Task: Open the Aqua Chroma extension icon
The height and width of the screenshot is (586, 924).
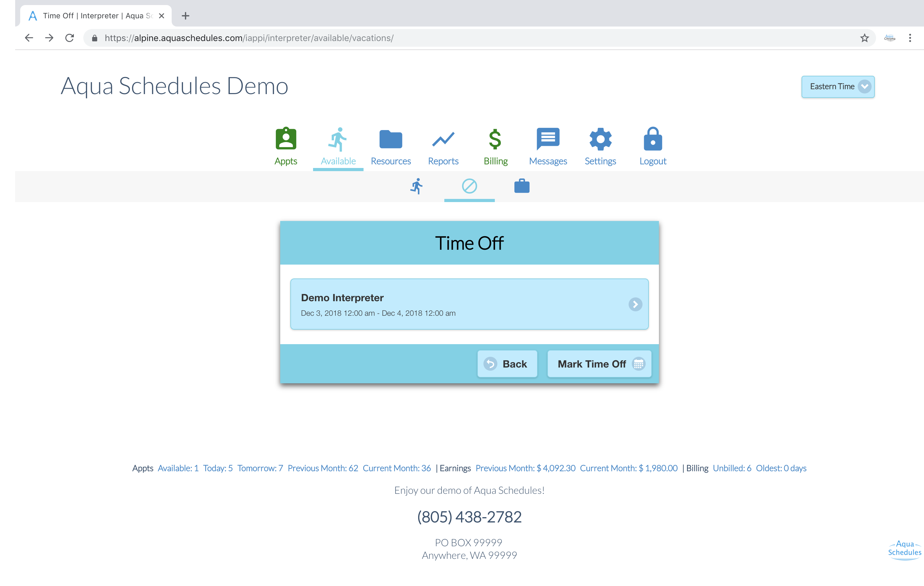Action: click(890, 38)
